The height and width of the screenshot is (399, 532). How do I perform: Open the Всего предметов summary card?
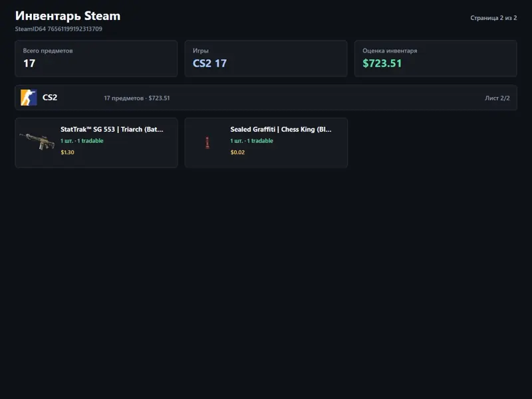point(96,59)
